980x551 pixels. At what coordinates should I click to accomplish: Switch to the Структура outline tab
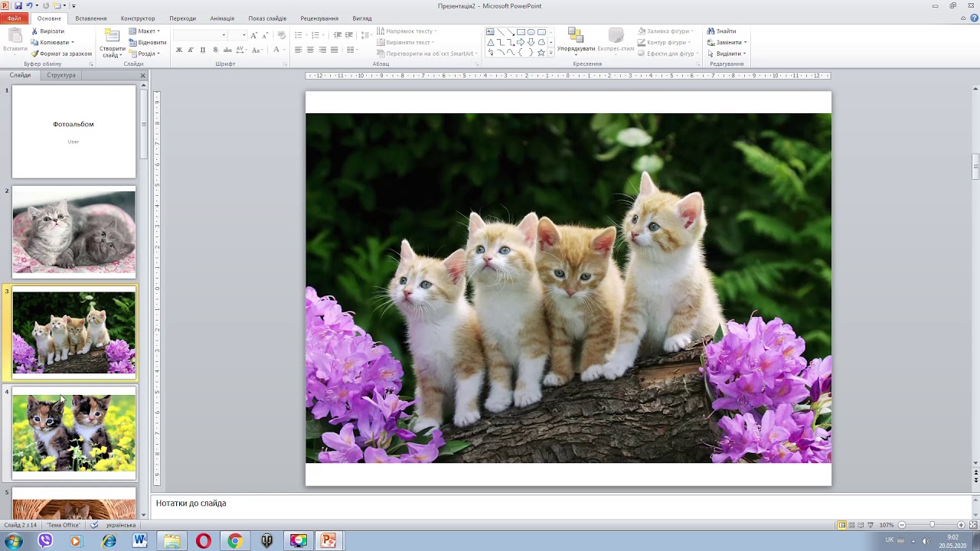pos(61,75)
